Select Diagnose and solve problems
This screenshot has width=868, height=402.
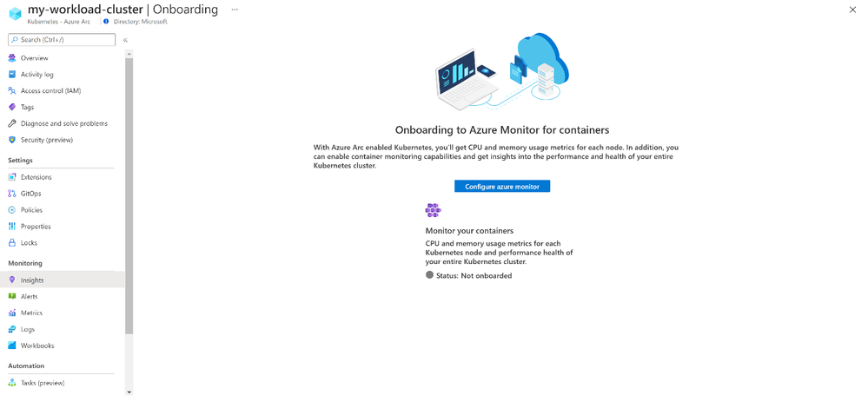63,124
